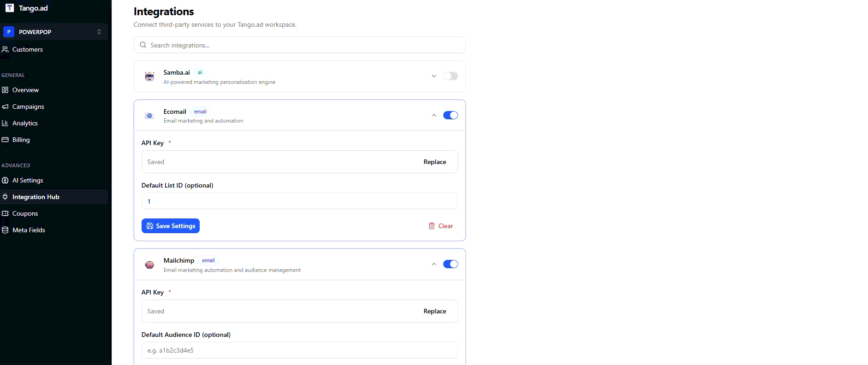Click the Overview grid icon
The width and height of the screenshot is (868, 365).
tap(5, 90)
